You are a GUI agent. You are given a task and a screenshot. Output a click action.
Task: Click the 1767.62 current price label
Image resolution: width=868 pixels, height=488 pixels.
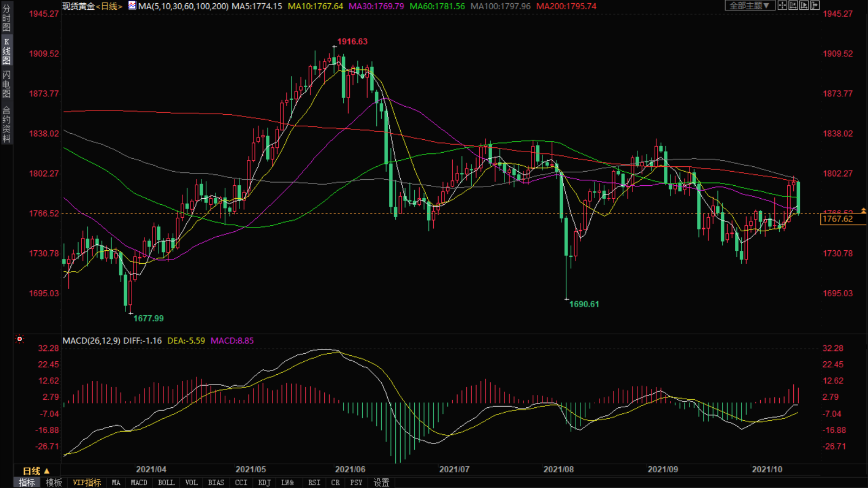838,219
